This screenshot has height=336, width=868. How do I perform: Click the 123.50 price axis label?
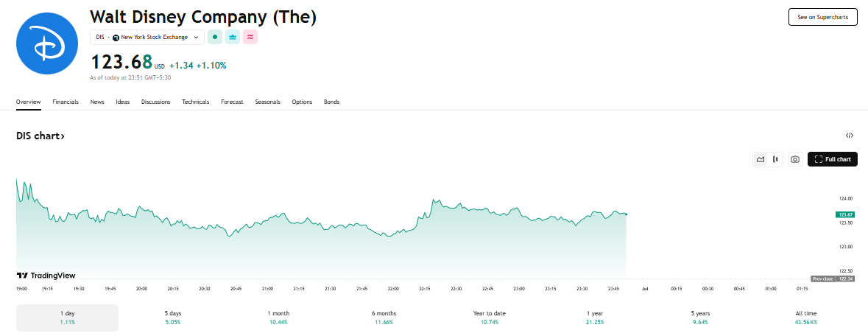846,223
